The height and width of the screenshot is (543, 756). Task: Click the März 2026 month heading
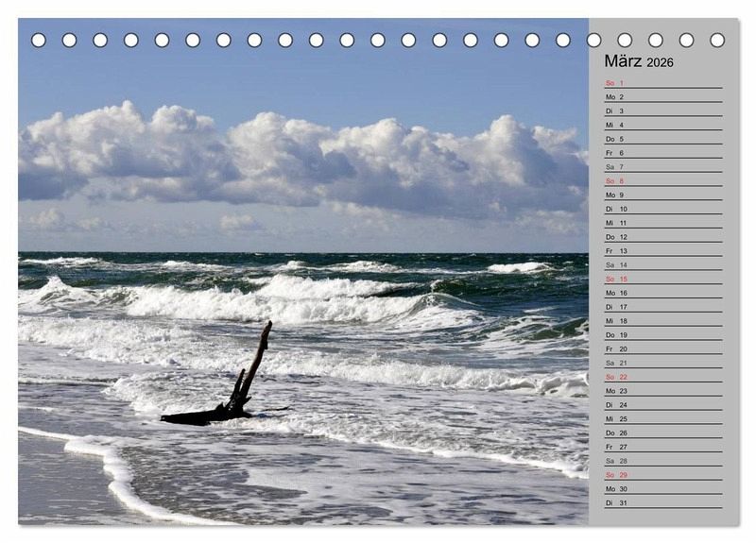point(639,61)
